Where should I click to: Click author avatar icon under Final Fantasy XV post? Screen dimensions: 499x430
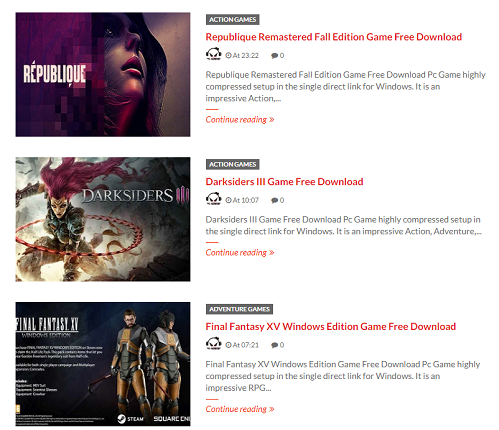(213, 343)
